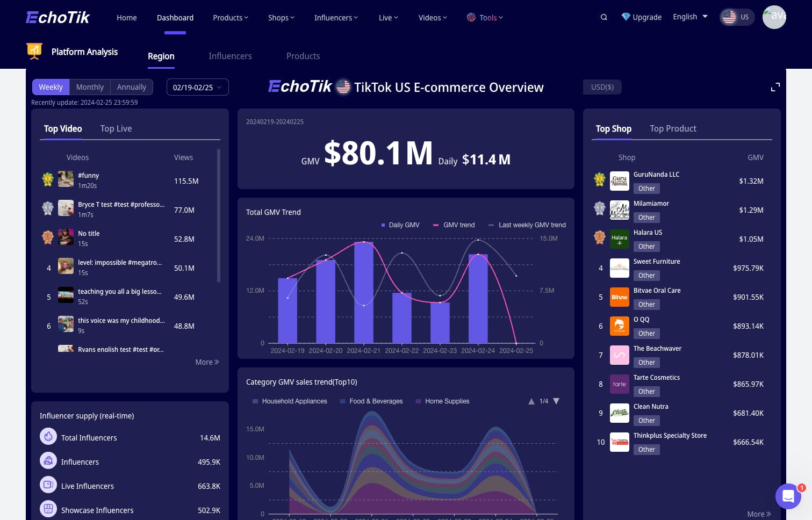Screen dimensions: 812x520
Task: Switch period to Annually
Action: [132, 87]
